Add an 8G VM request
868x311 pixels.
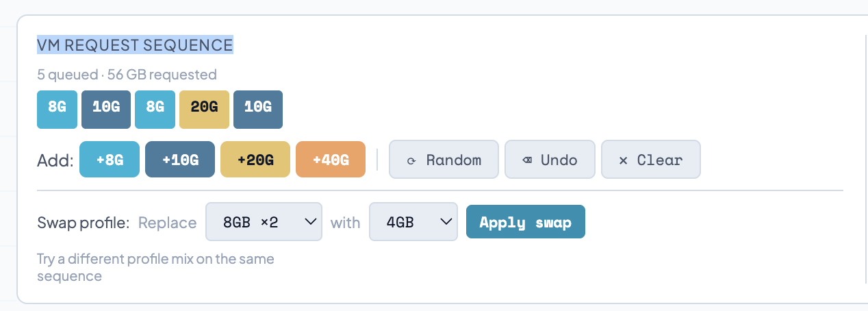coord(110,160)
